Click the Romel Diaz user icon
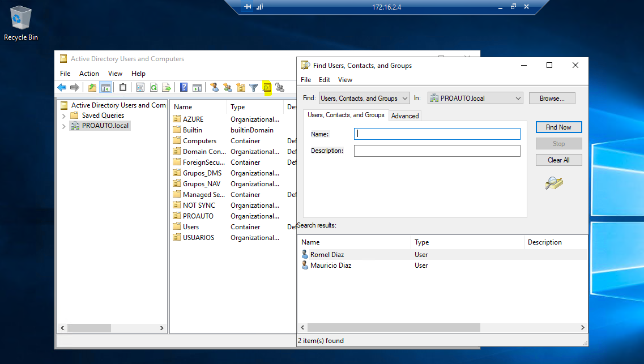This screenshot has height=364, width=644. click(x=305, y=254)
